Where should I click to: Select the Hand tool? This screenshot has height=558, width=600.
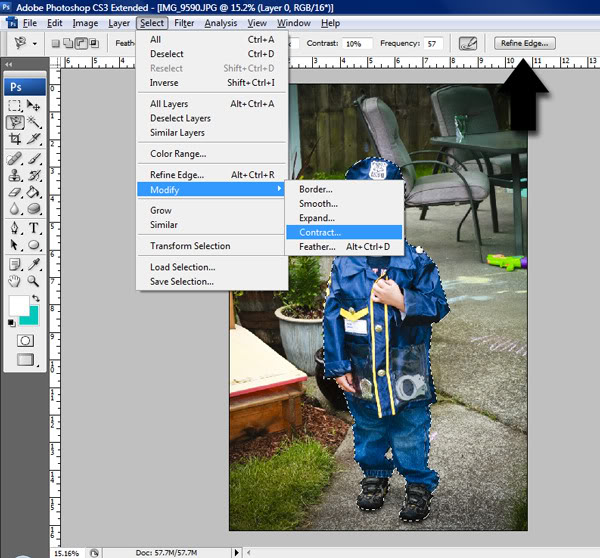point(15,282)
